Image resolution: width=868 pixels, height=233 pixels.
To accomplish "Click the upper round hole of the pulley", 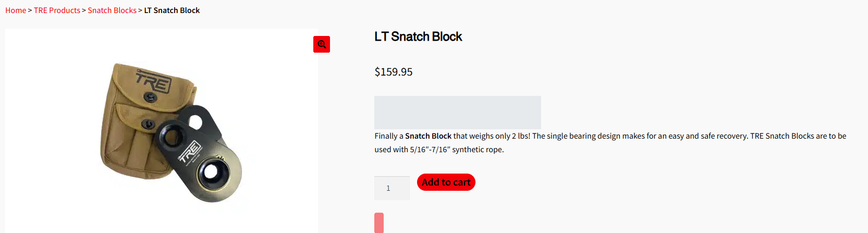I will (x=195, y=121).
